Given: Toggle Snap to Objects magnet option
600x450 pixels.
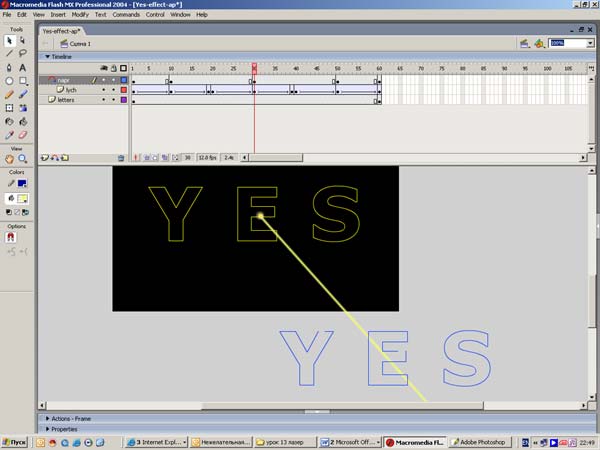Looking at the screenshot, I should pos(10,238).
